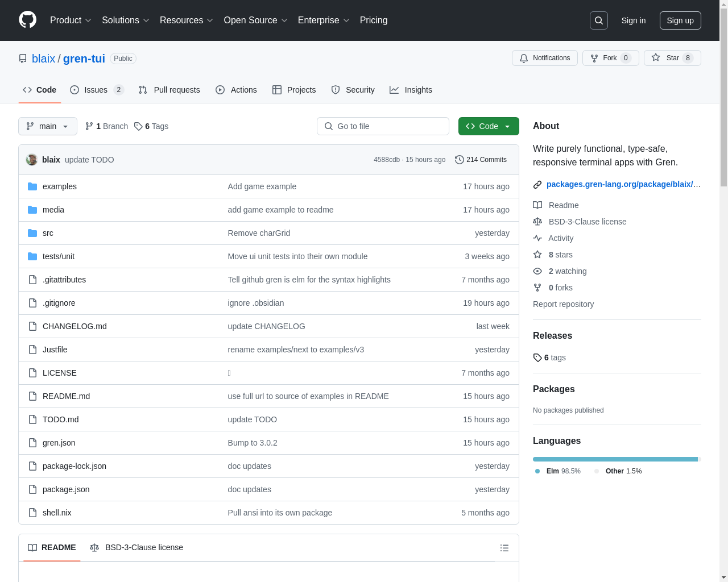This screenshot has height=582, width=728.
Task: Click the repository icon beside blaix
Action: click(23, 59)
